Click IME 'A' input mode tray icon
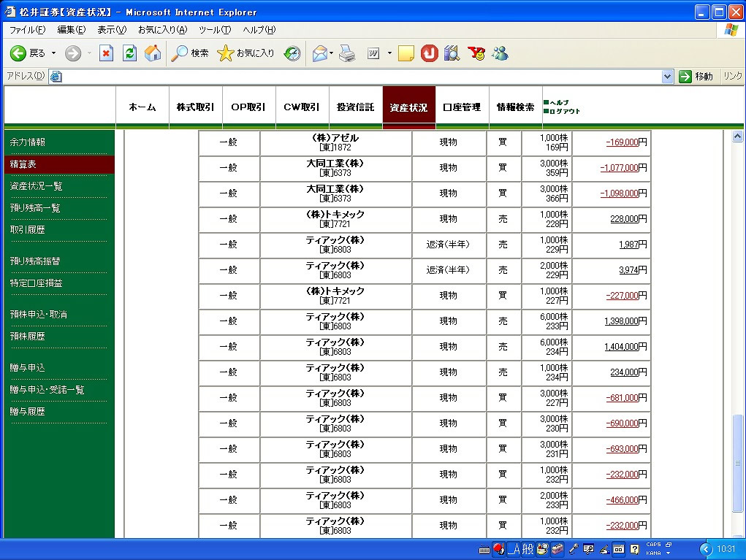The width and height of the screenshot is (746, 560). click(514, 550)
